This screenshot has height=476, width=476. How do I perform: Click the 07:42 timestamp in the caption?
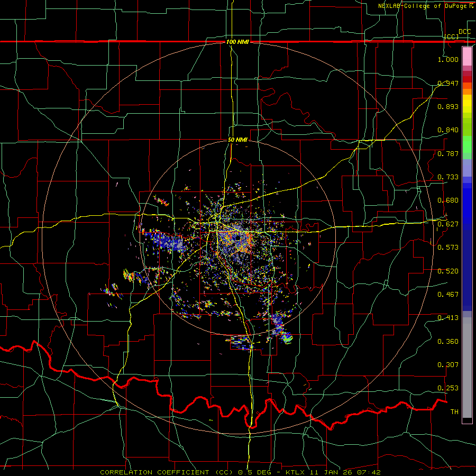point(370,472)
